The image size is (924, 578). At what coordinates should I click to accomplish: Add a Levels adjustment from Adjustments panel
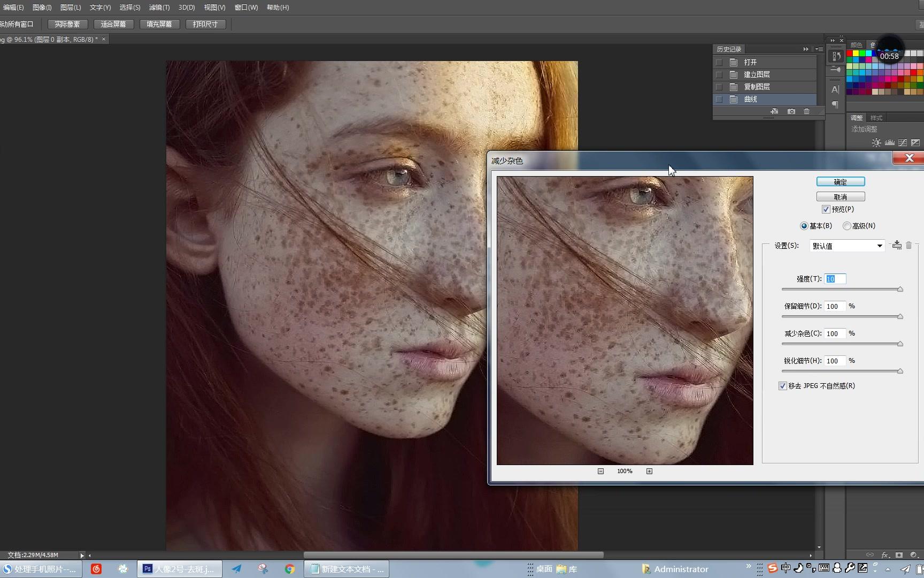point(890,143)
